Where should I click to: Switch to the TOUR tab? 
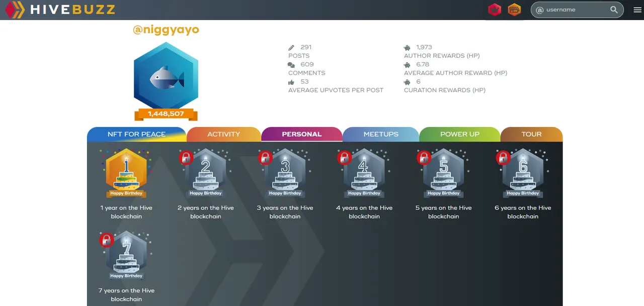click(532, 134)
